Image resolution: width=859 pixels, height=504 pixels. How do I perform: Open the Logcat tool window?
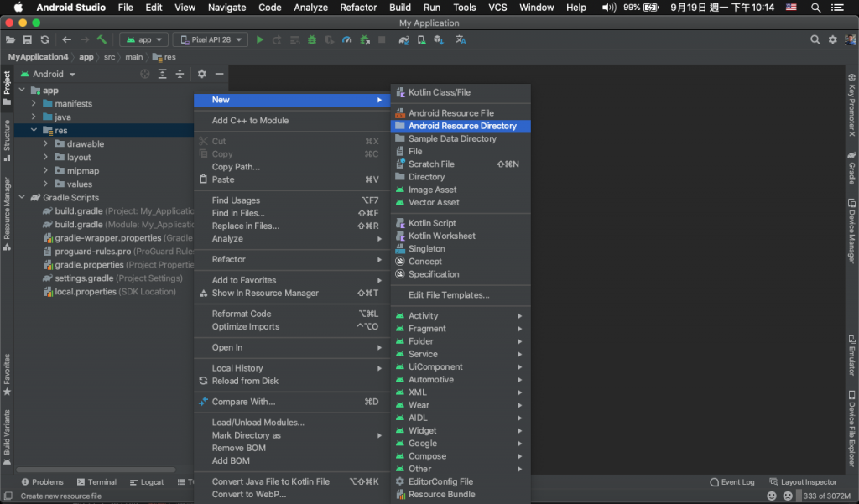pos(147,482)
